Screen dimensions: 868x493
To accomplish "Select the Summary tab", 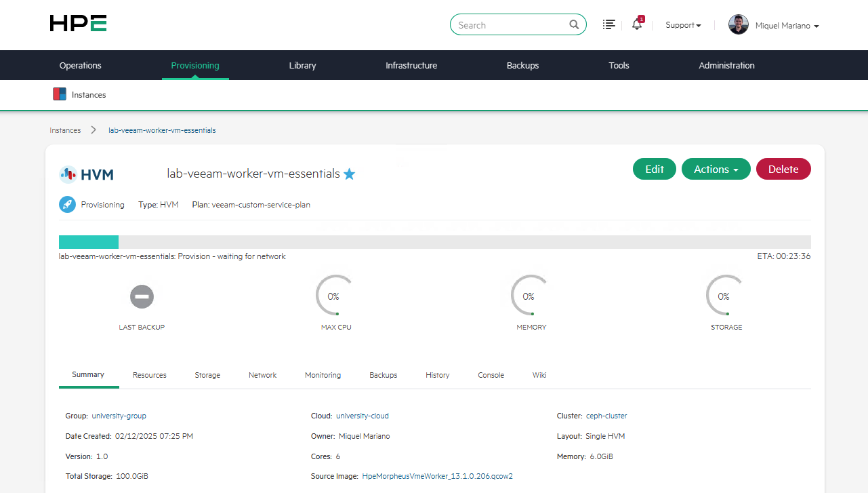I will [88, 374].
